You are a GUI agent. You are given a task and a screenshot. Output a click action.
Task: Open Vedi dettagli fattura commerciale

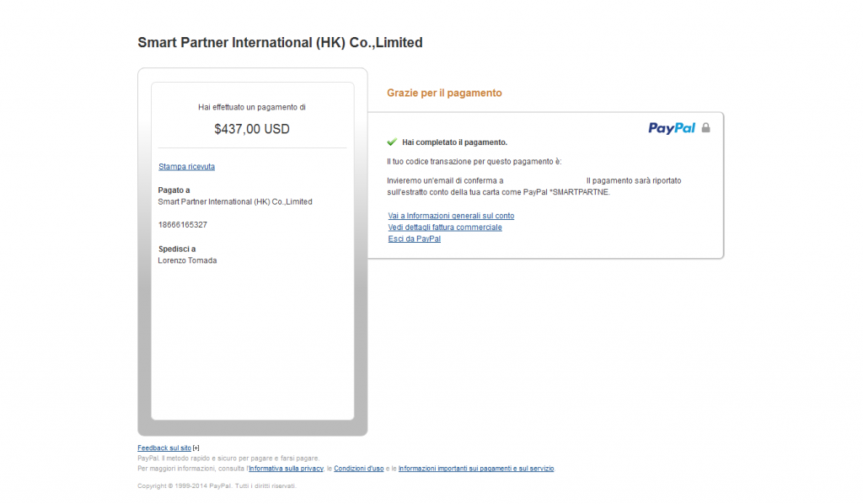tap(444, 227)
